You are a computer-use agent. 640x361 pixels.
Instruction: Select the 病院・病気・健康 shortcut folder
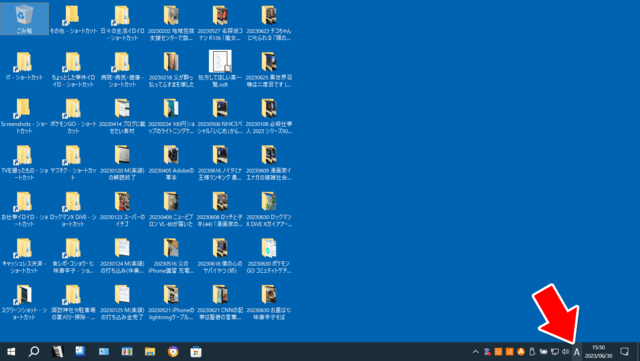[x=122, y=69]
